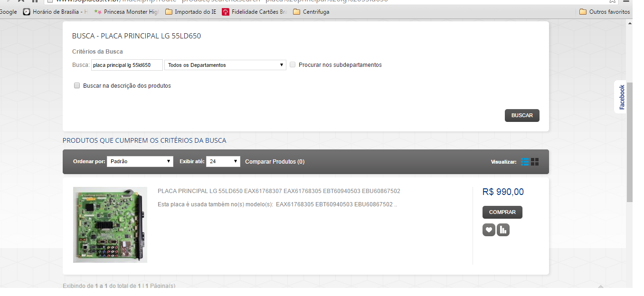Focus the Busca search text field
644x296 pixels.
[x=127, y=65]
